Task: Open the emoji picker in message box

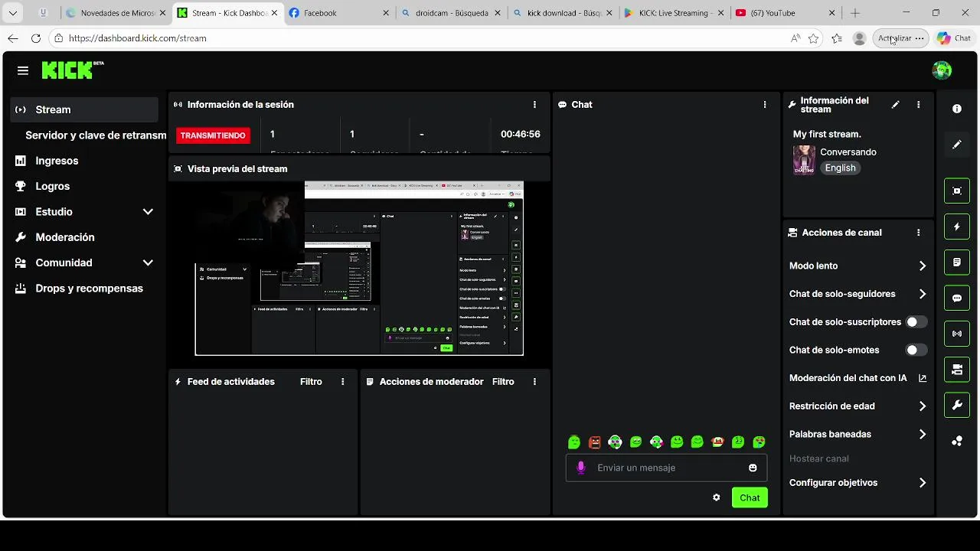Action: coord(753,468)
